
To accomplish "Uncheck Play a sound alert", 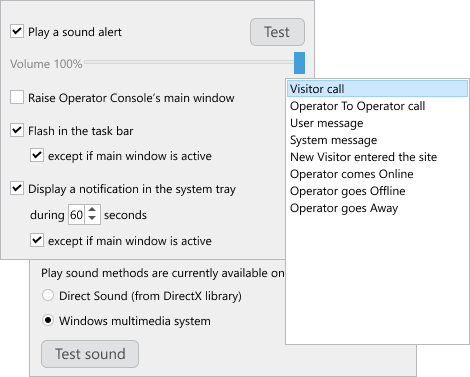I will coord(17,31).
